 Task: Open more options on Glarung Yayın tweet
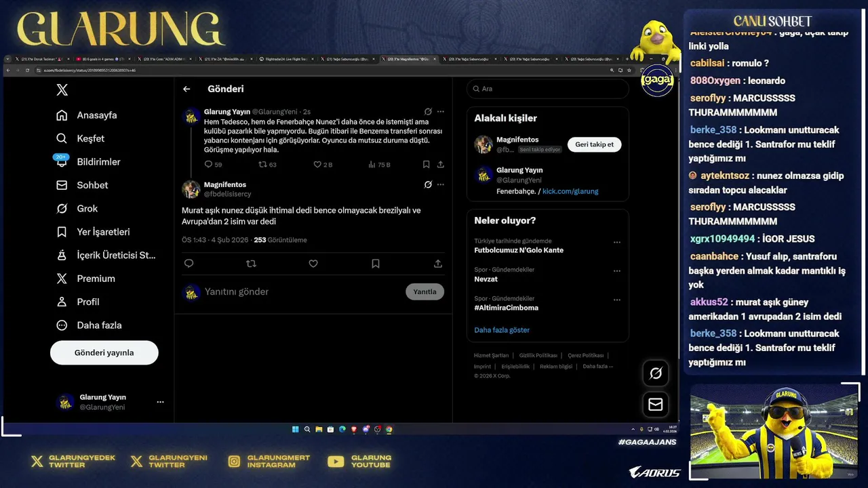point(441,111)
